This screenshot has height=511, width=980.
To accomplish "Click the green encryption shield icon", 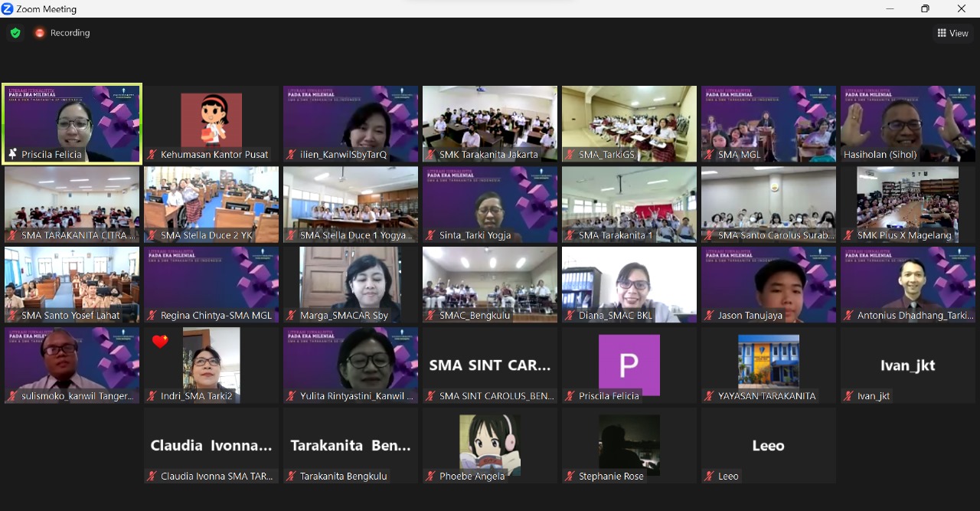I will tap(15, 33).
